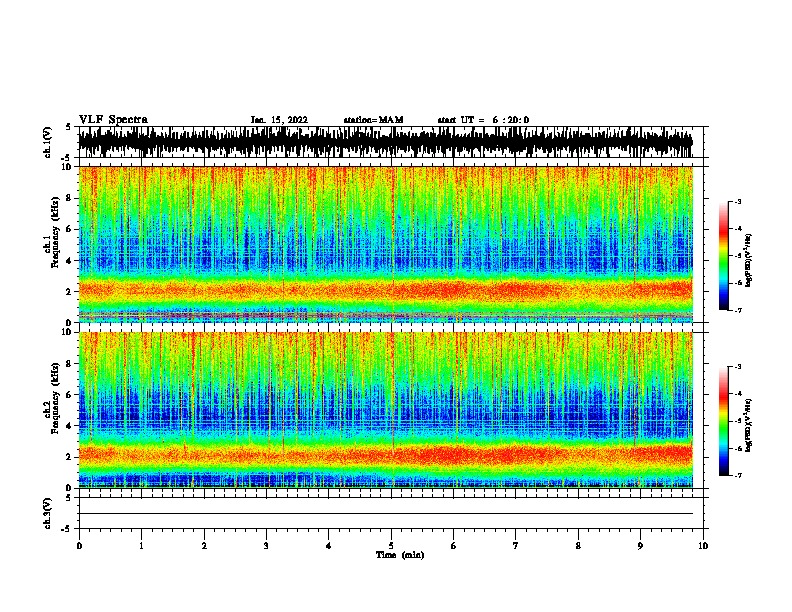
Task: Click the "0" tick on the time axis
Action: point(79,546)
